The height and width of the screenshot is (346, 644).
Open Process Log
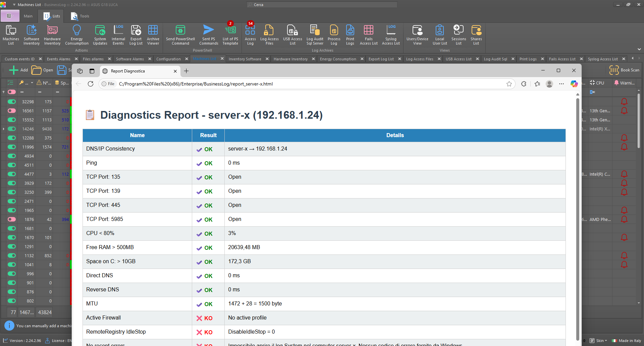334,35
